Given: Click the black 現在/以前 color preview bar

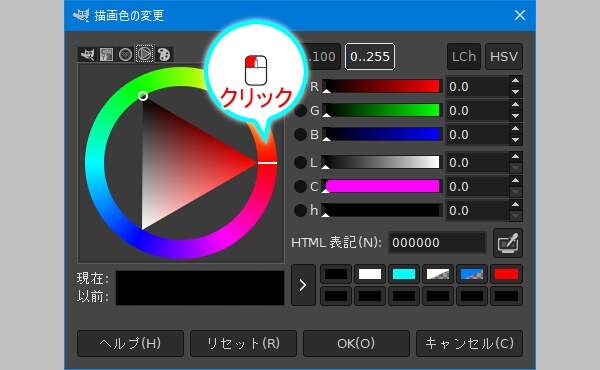Looking at the screenshot, I should (200, 288).
